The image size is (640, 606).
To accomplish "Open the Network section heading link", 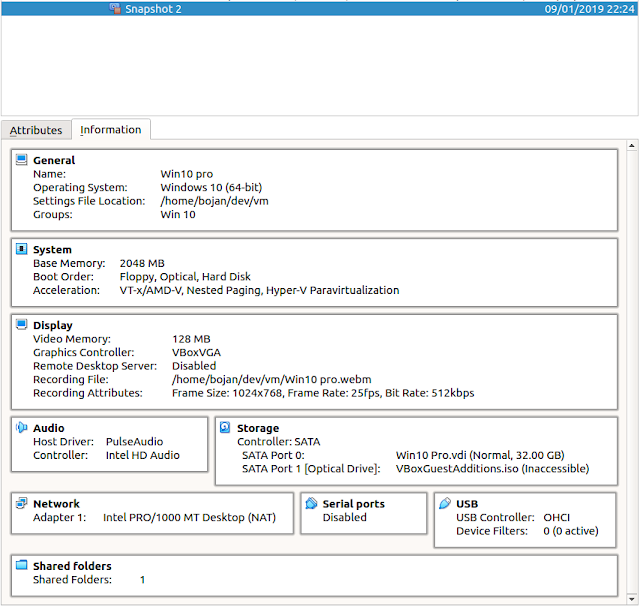I will 56,504.
